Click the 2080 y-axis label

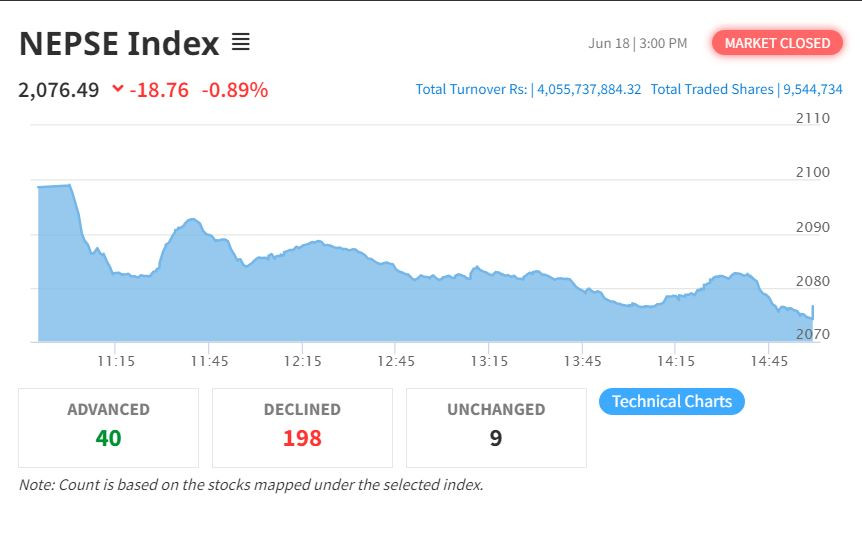(x=813, y=281)
